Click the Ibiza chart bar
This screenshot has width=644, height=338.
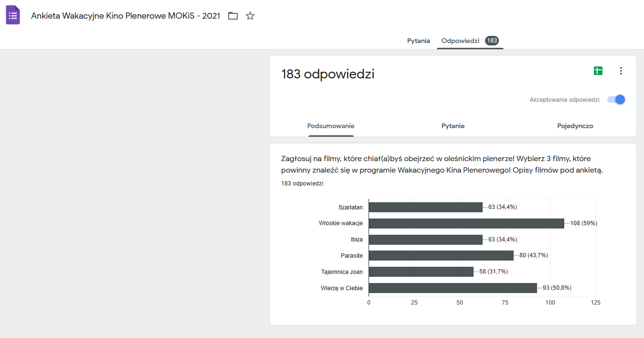[426, 240]
